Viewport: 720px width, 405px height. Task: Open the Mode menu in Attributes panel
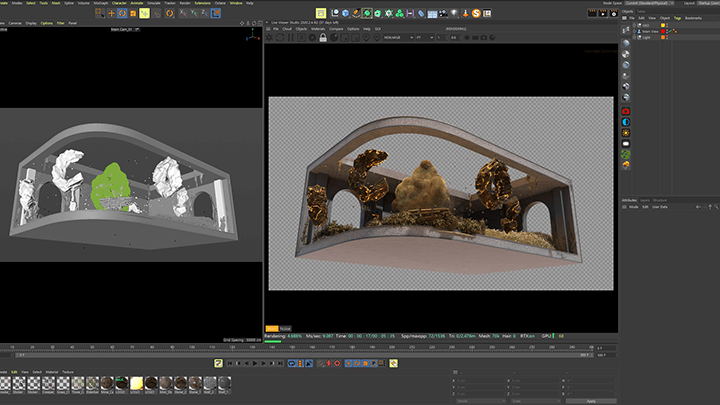[x=634, y=207]
